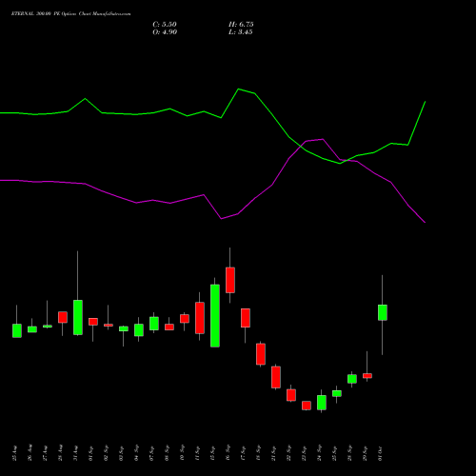
Task: Select the 25 Aug date label
Action: click(15, 453)
